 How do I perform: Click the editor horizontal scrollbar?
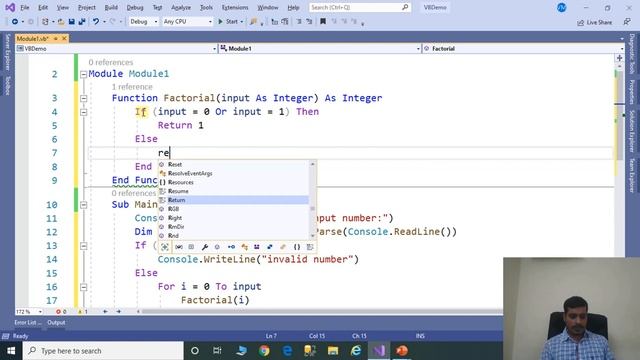coord(322,311)
